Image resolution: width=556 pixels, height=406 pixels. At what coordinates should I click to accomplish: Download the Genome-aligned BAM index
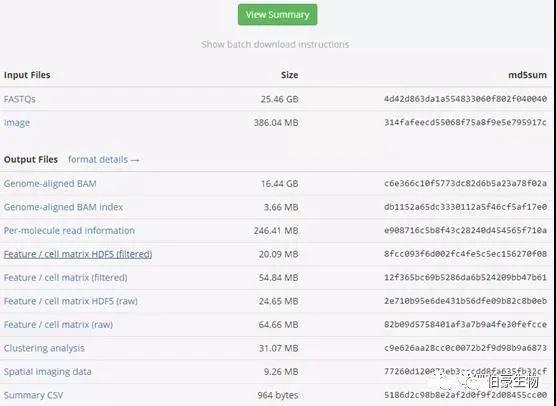pos(63,207)
